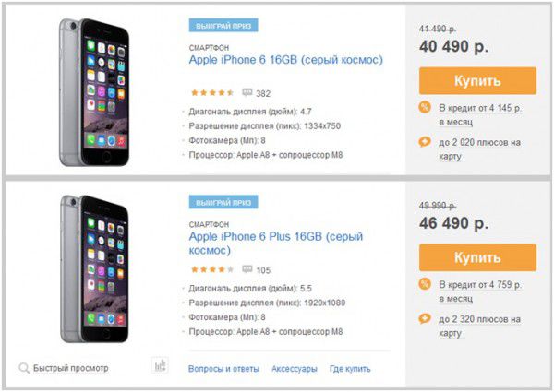Open the Вопросы и ответы tab
The width and height of the screenshot is (554, 392).
coord(223,369)
